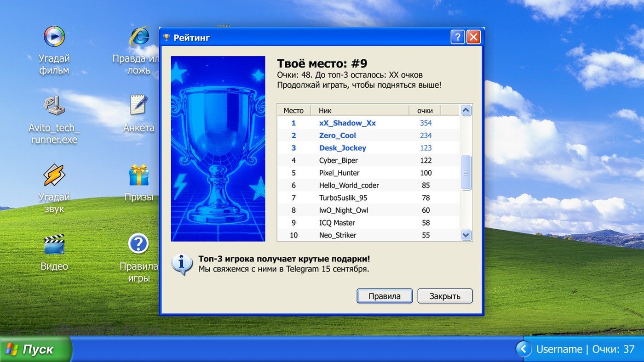Screen dimensions: 644x362
Task: Select the Hello_World_coder row
Action: click(x=368, y=186)
